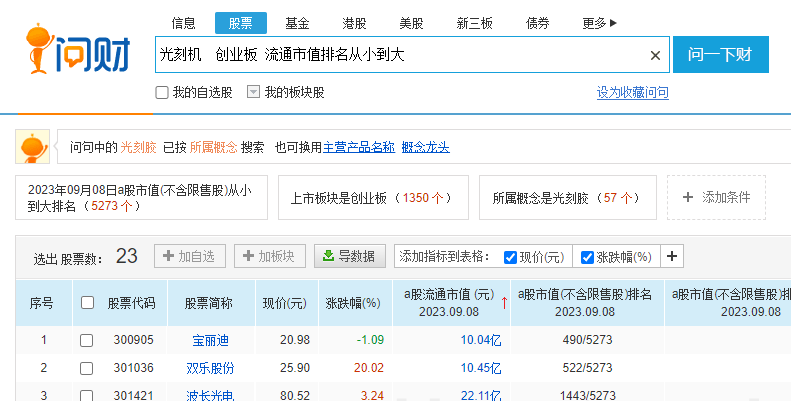Open the 更多 tab arrow menu
The image size is (791, 401).
click(599, 23)
